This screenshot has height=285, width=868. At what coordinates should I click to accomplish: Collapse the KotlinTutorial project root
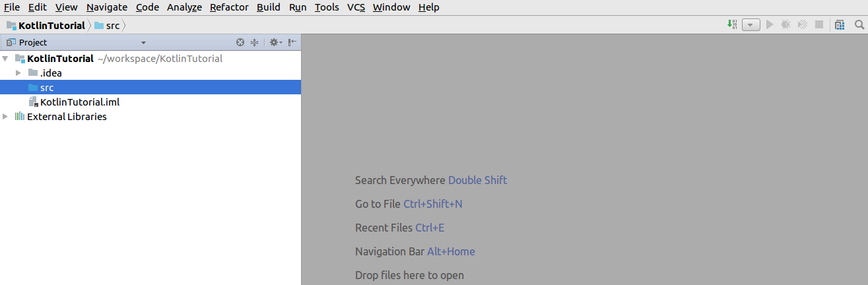click(5, 58)
